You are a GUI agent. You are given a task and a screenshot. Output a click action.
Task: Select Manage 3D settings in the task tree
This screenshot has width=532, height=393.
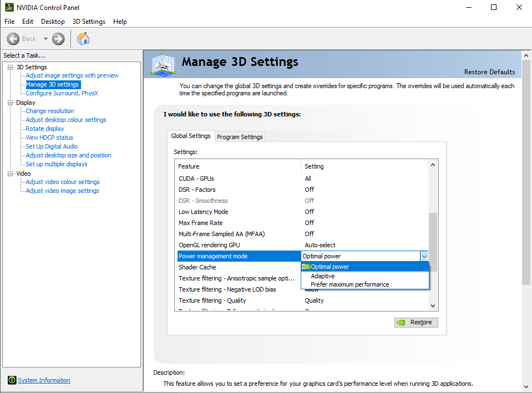52,84
